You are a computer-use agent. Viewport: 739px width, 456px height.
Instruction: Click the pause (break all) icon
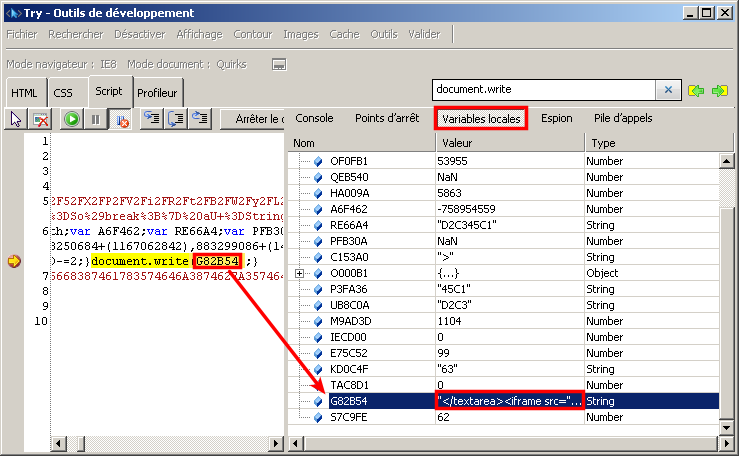[96, 119]
